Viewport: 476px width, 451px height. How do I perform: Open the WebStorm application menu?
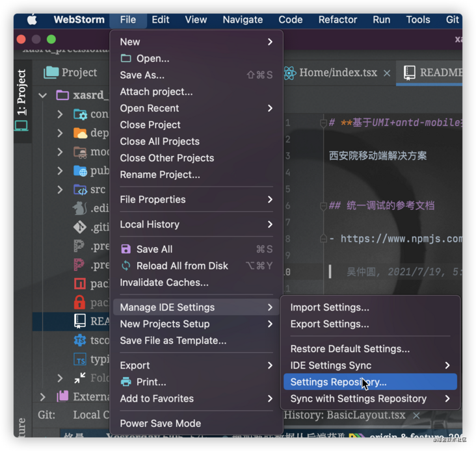(79, 19)
